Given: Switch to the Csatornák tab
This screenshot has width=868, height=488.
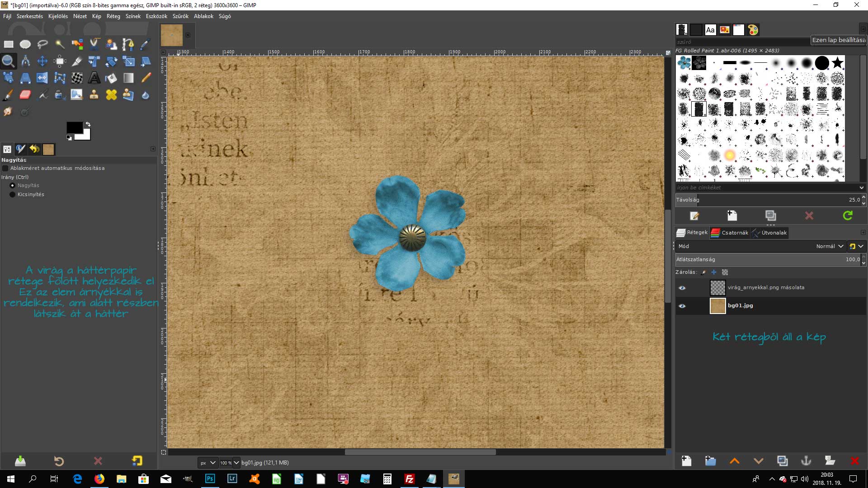Looking at the screenshot, I should [x=730, y=233].
